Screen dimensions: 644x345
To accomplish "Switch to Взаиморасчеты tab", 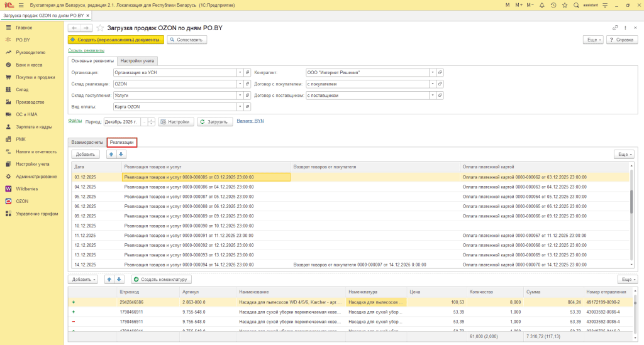I will pyautogui.click(x=87, y=143).
